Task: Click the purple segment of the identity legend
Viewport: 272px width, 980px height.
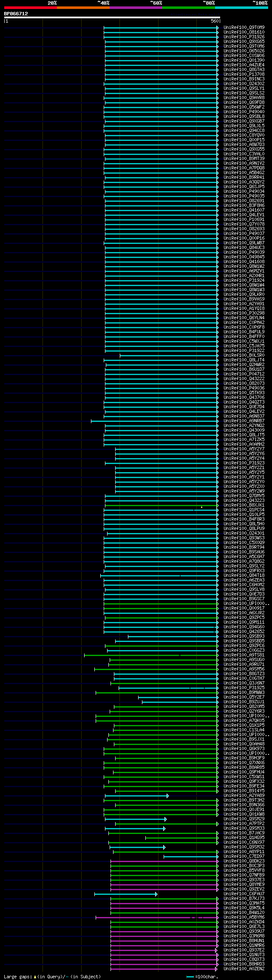Action: click(136, 8)
